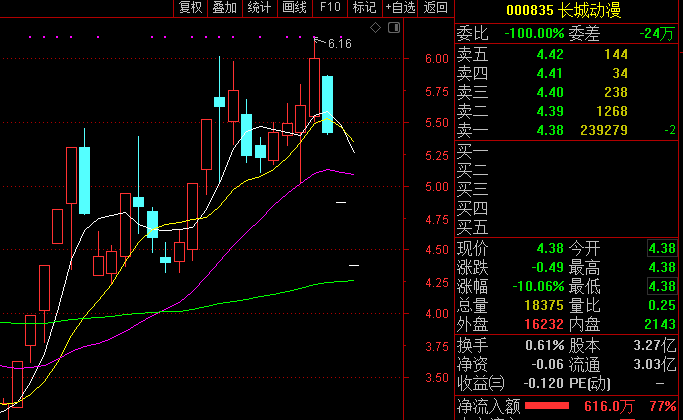Click the red candlestick peaking at 6.16
Viewport: 683px width, 420px height.
(x=314, y=87)
